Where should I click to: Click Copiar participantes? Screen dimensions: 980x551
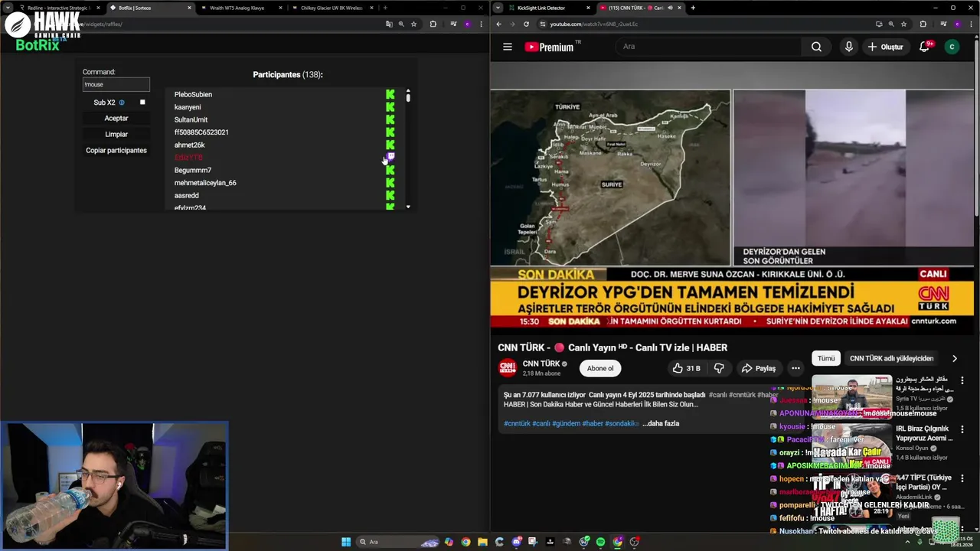(x=116, y=150)
